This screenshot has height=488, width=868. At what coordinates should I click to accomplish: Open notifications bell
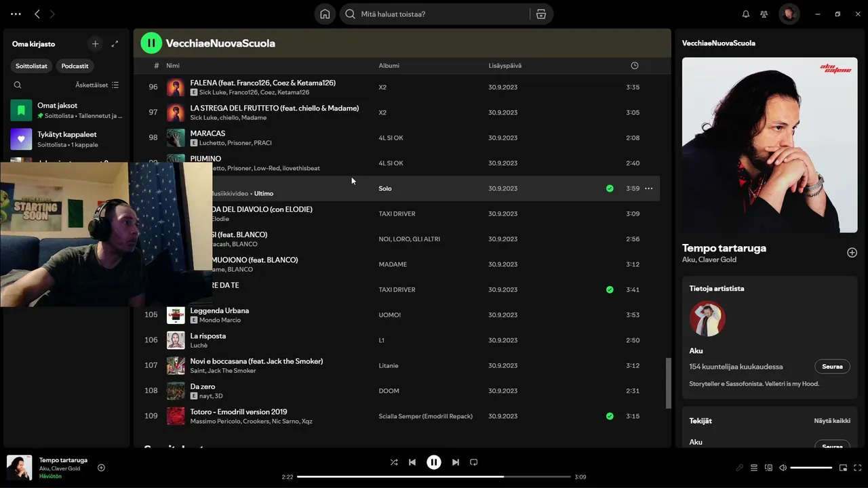(746, 14)
